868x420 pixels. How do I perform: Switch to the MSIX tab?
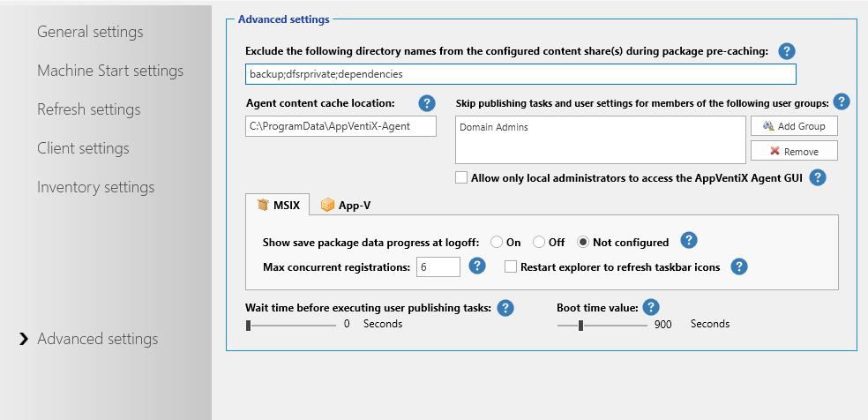coord(278,206)
